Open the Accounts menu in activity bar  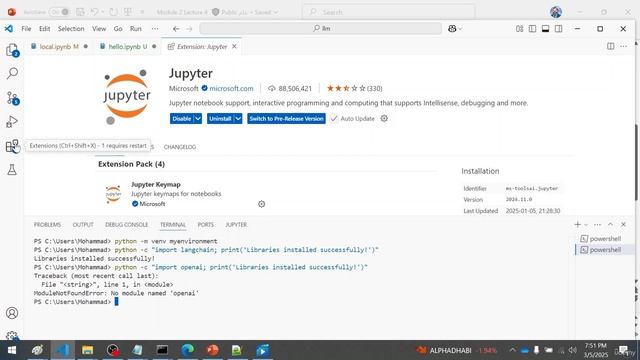(x=12, y=313)
